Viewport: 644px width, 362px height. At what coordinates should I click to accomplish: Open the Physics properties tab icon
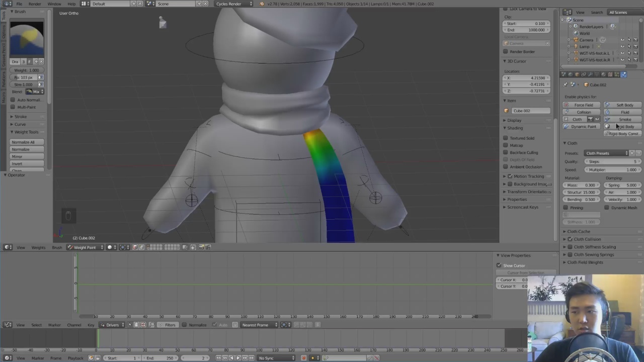coord(623,74)
